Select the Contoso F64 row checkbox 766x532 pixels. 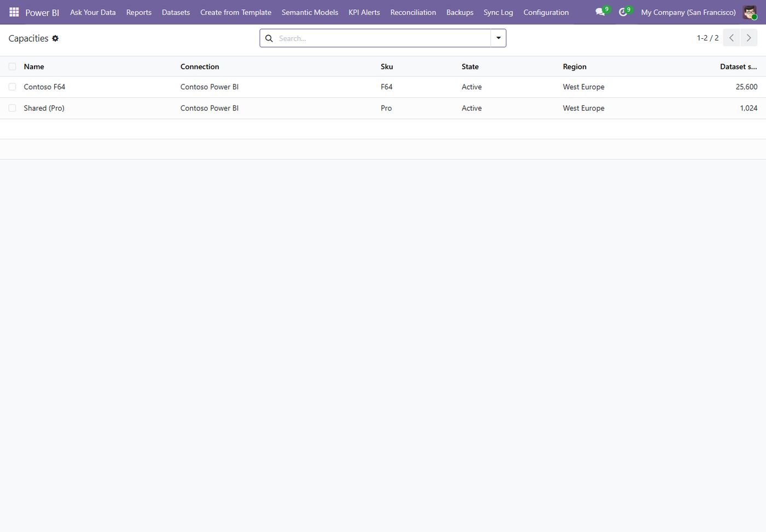pos(12,87)
